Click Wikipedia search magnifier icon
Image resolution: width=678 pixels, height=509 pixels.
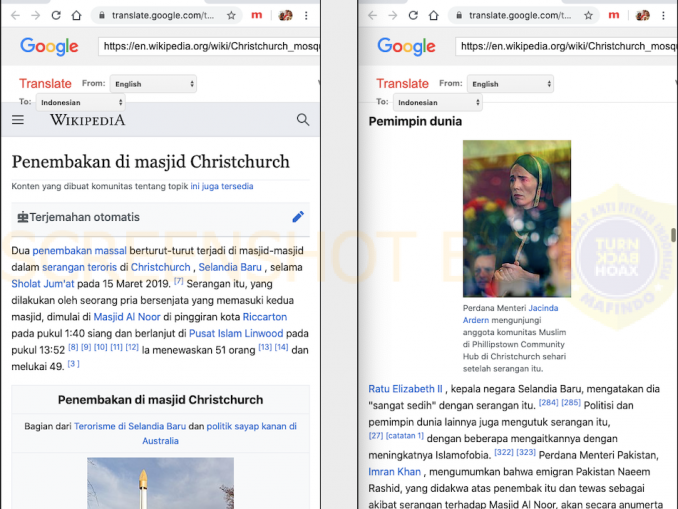coord(303,119)
